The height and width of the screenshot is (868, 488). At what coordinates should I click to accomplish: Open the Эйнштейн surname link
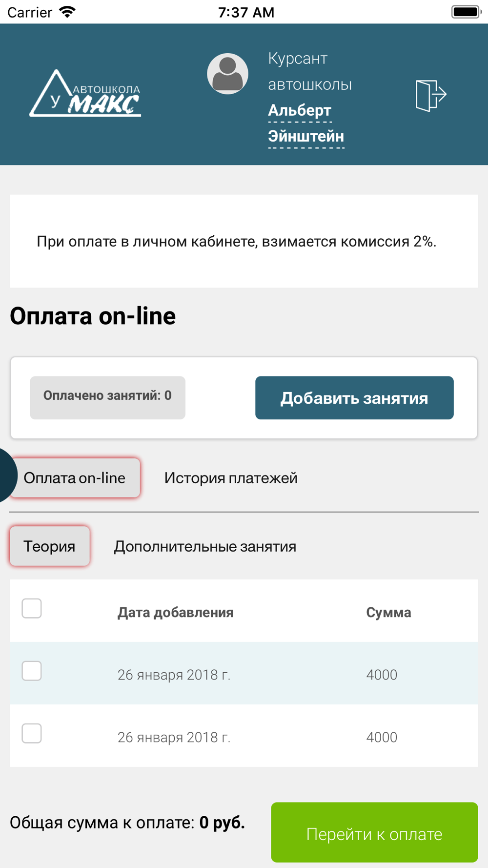[306, 137]
